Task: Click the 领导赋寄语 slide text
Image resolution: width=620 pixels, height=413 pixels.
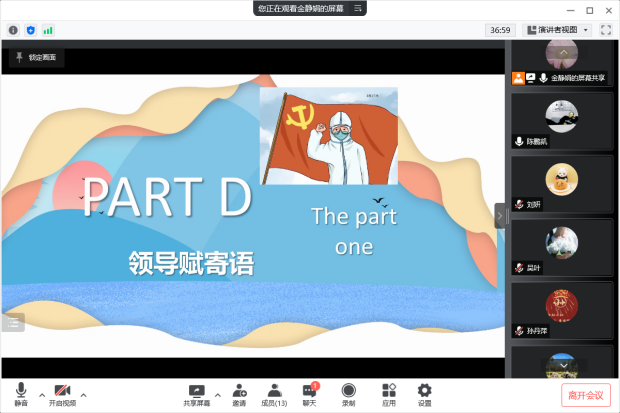Action: click(191, 263)
